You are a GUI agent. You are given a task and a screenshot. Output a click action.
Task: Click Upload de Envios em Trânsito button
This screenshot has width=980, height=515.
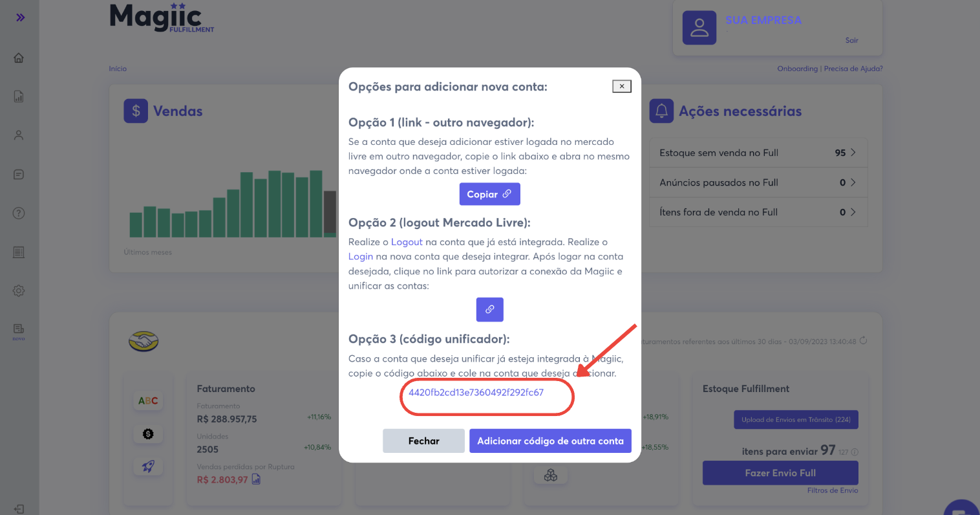click(796, 419)
